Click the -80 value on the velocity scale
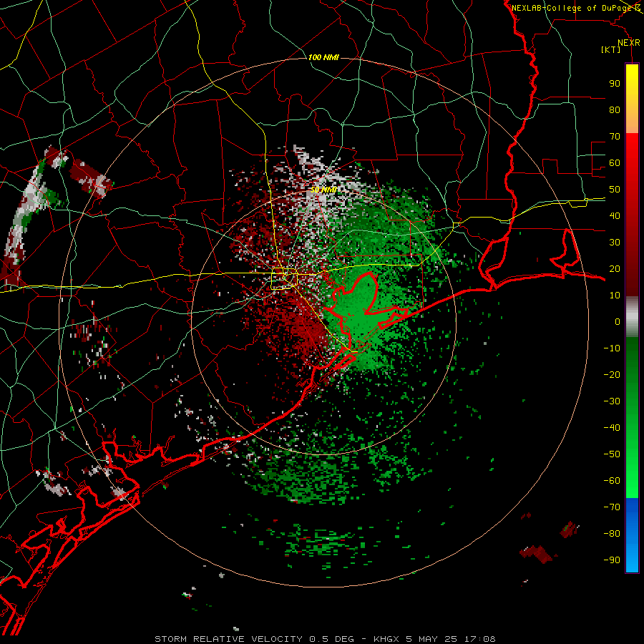Screen dimensions: 644x644 tap(612, 534)
